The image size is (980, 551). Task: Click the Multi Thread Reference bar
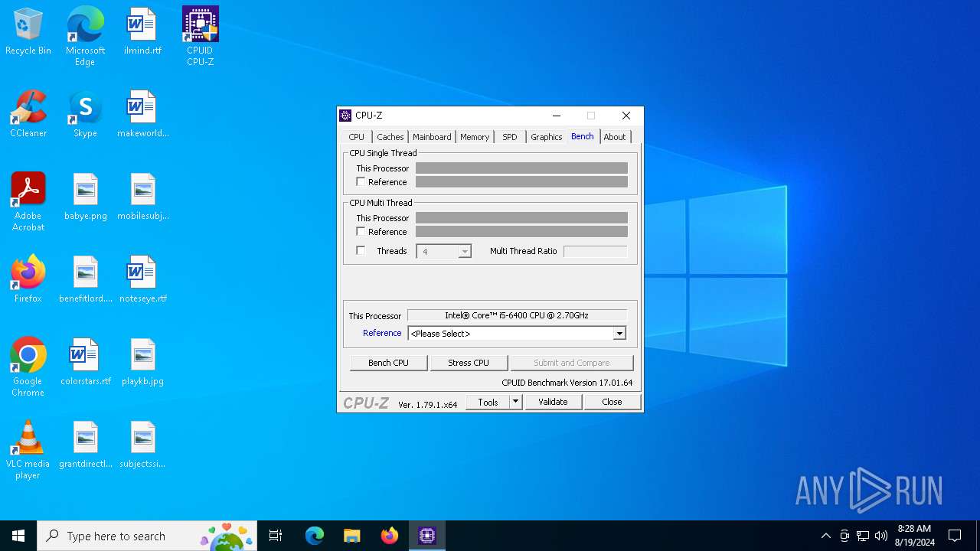[521, 232]
